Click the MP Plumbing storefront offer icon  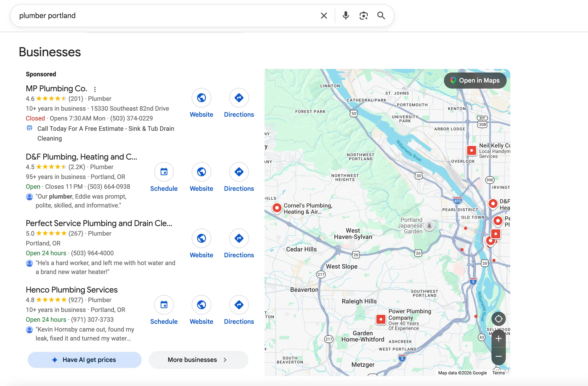click(29, 128)
